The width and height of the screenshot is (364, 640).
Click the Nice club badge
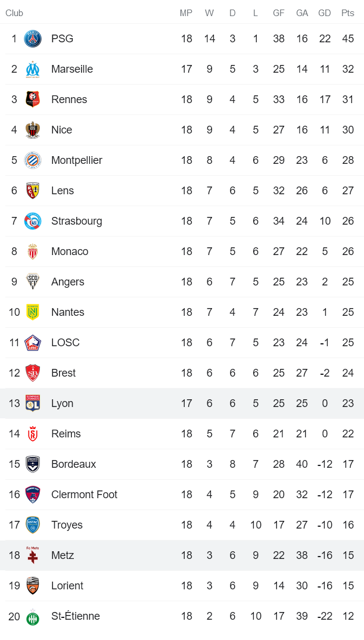pyautogui.click(x=33, y=130)
